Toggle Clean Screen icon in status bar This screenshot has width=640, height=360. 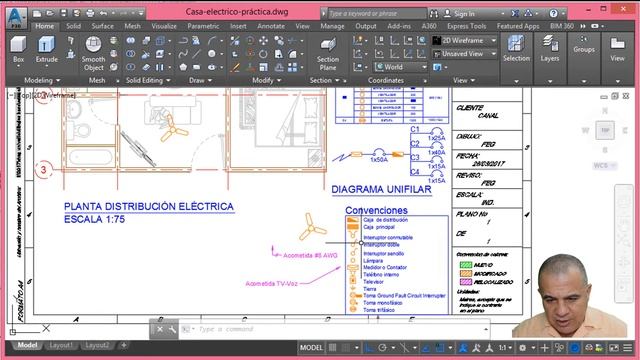[x=614, y=348]
